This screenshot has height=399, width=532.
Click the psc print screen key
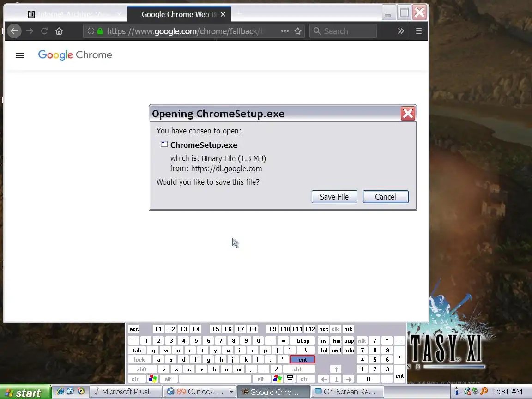[x=323, y=329]
